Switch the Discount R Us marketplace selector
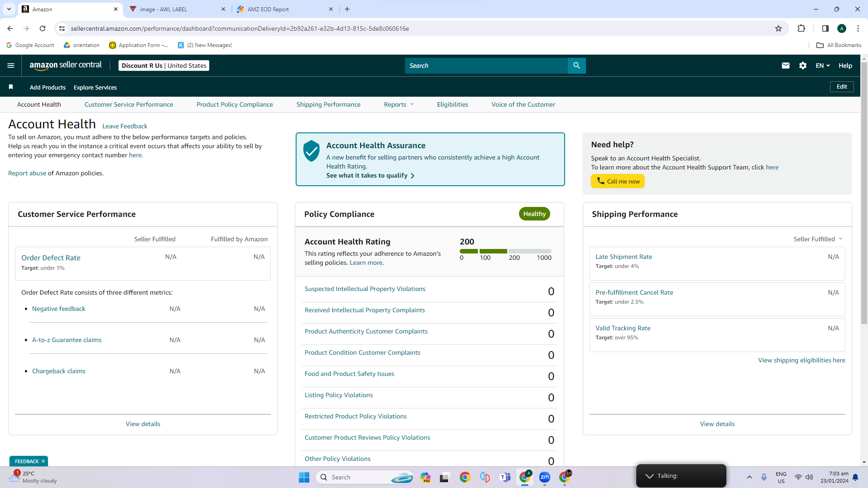The image size is (868, 488). click(164, 66)
